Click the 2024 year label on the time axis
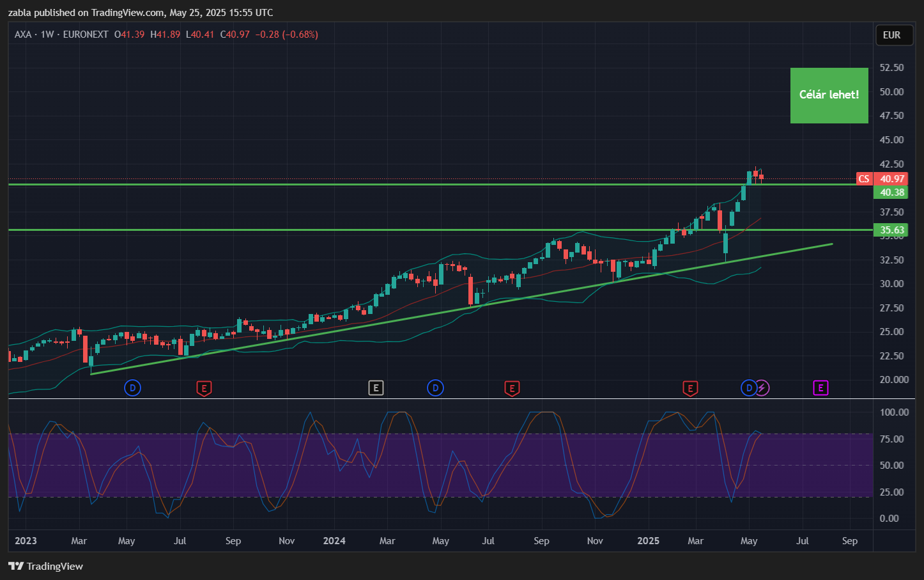 coord(334,541)
